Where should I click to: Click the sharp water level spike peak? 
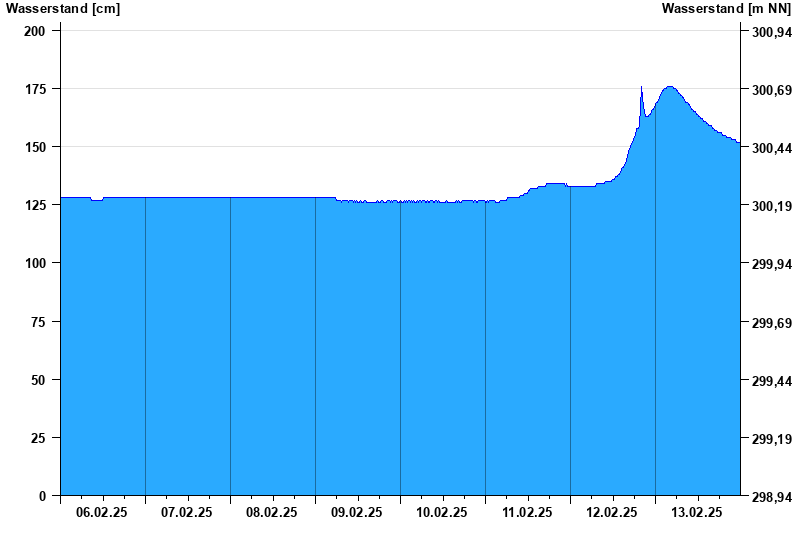641,87
